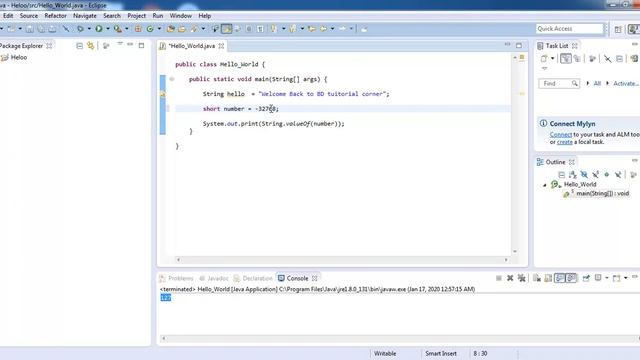Collapse the Hello_World node in Outline

coord(544,185)
